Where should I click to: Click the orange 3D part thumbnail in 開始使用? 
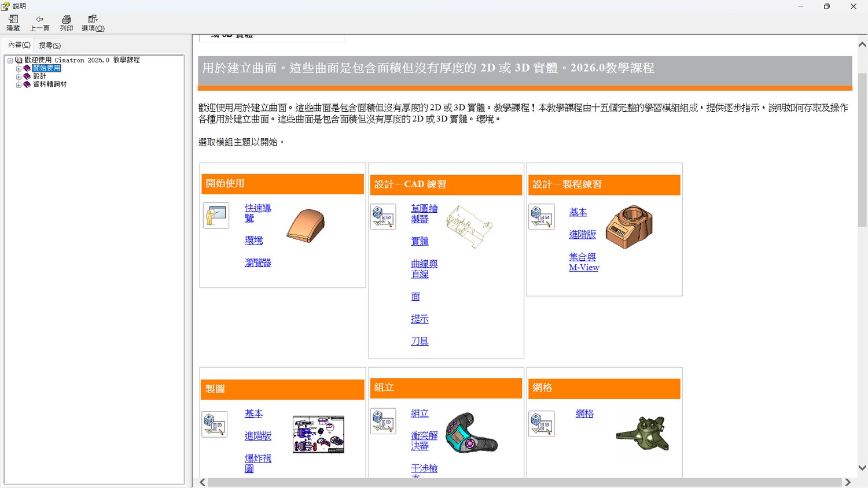[306, 226]
